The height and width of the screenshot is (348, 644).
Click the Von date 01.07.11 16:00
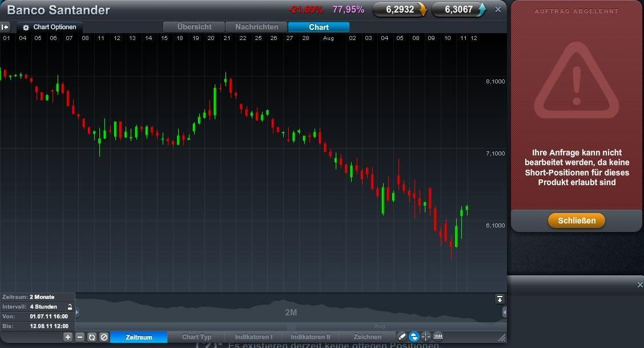pyautogui.click(x=49, y=317)
